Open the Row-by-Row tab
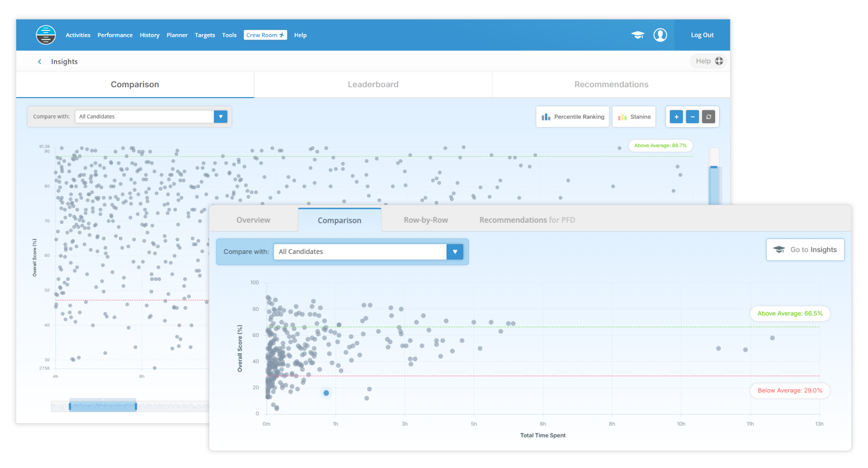 [426, 220]
